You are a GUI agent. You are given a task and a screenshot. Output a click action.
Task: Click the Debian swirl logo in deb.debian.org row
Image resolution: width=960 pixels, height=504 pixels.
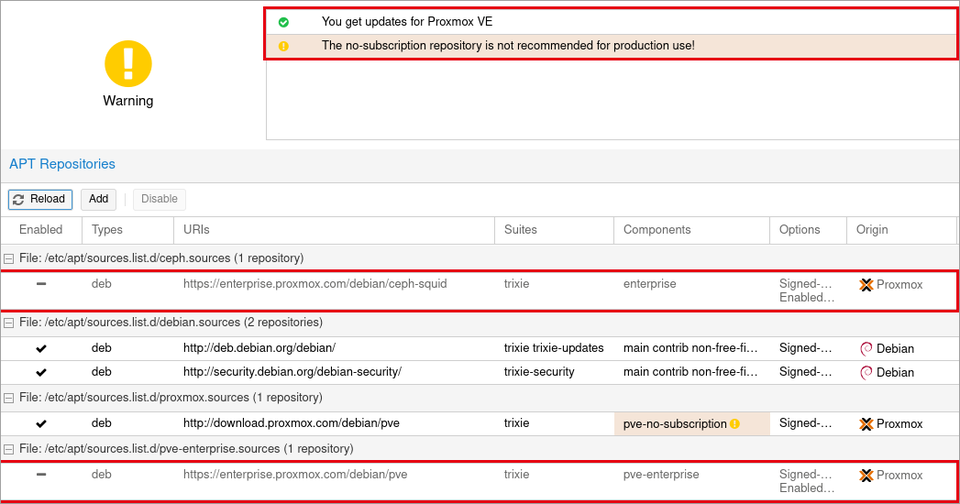[x=866, y=348]
